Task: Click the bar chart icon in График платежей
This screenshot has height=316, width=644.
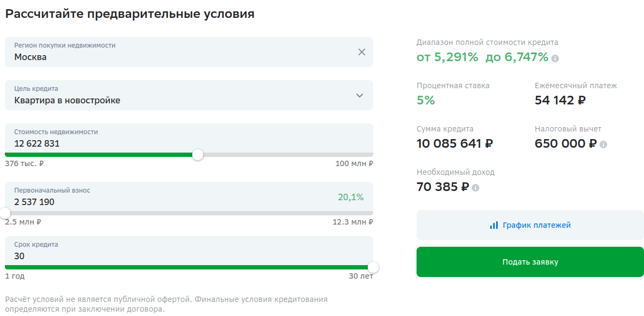Action: pos(493,225)
